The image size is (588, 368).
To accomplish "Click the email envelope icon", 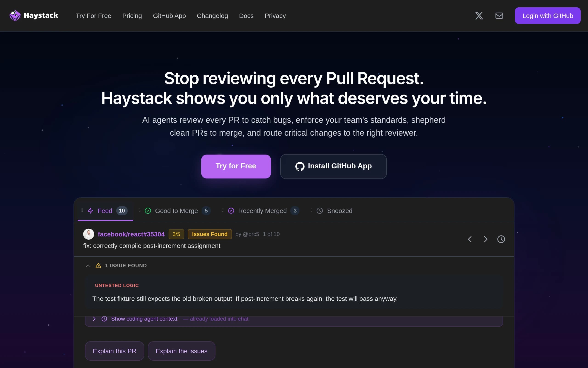I will (499, 16).
